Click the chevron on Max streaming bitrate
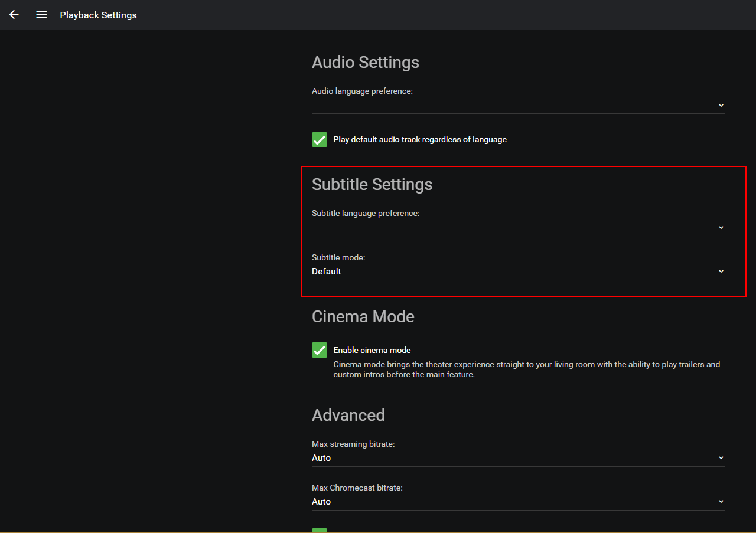The height and width of the screenshot is (533, 756). [x=721, y=457]
